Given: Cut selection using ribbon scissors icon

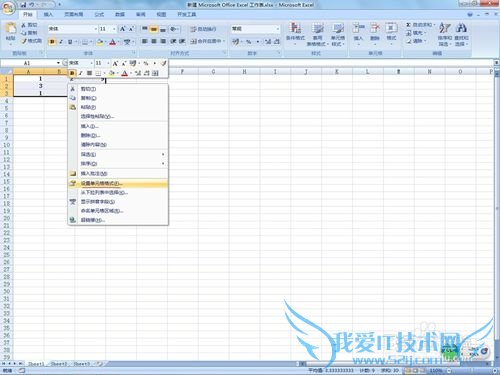Looking at the screenshot, I should tap(24, 25).
